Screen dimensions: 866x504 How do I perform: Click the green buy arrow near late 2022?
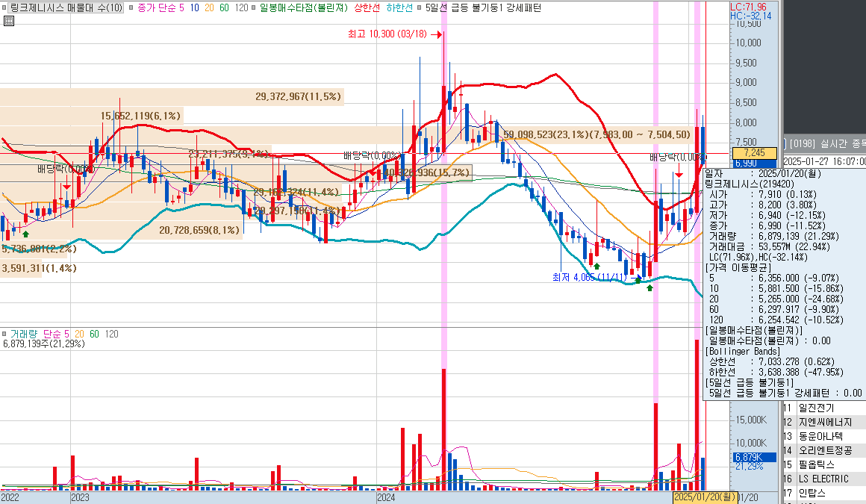26,234
